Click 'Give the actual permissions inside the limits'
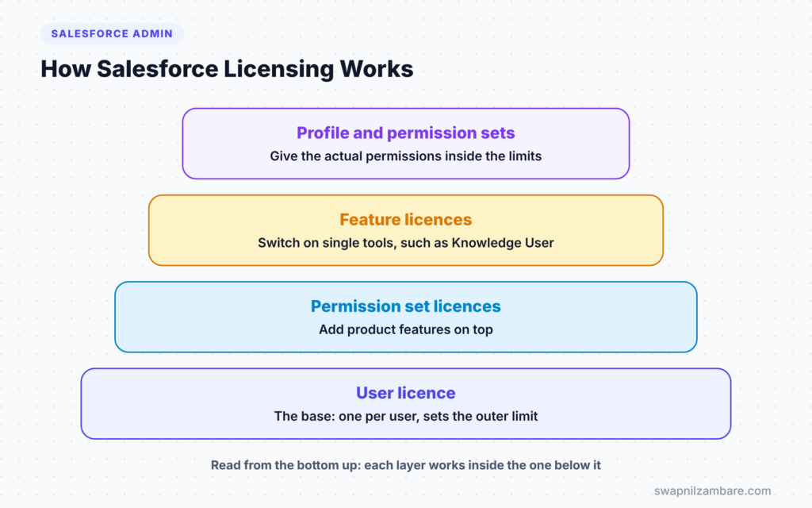 coord(405,156)
